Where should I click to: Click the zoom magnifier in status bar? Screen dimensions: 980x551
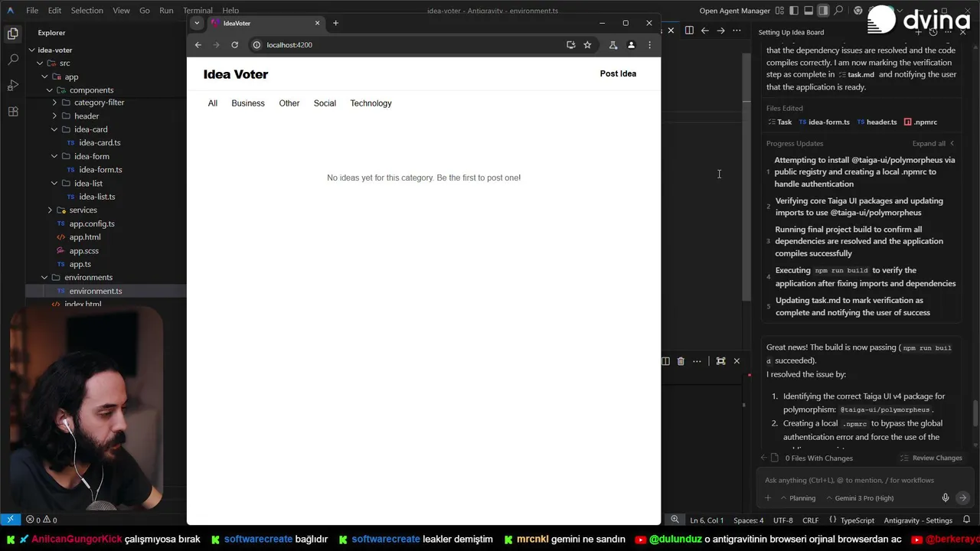point(675,520)
